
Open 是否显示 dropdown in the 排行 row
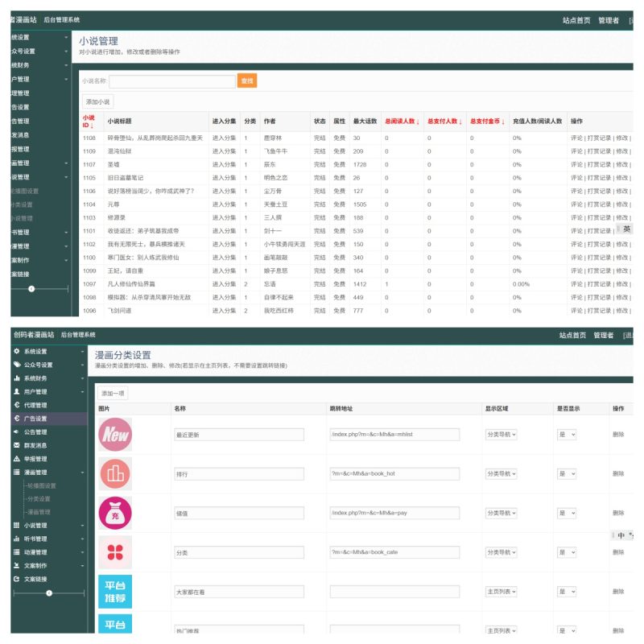(567, 473)
